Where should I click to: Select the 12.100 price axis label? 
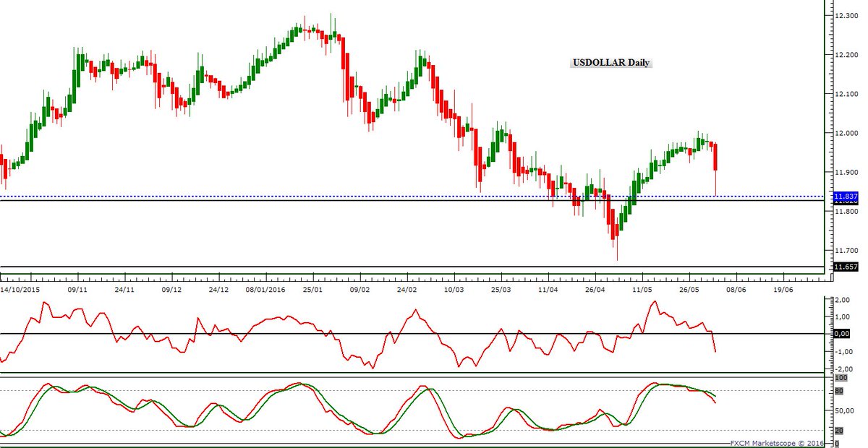(846, 94)
